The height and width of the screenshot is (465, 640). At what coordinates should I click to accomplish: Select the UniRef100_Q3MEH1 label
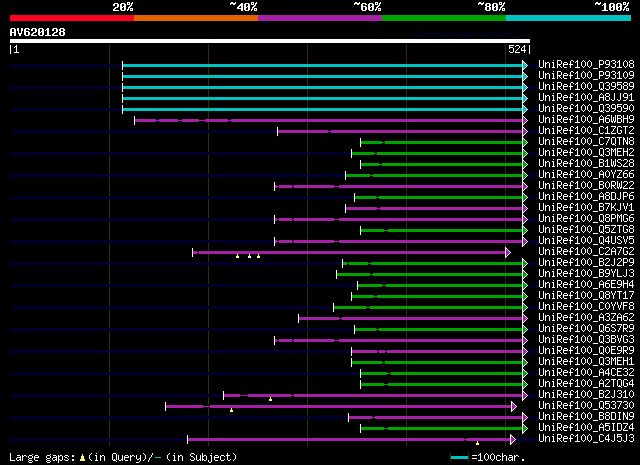point(586,362)
